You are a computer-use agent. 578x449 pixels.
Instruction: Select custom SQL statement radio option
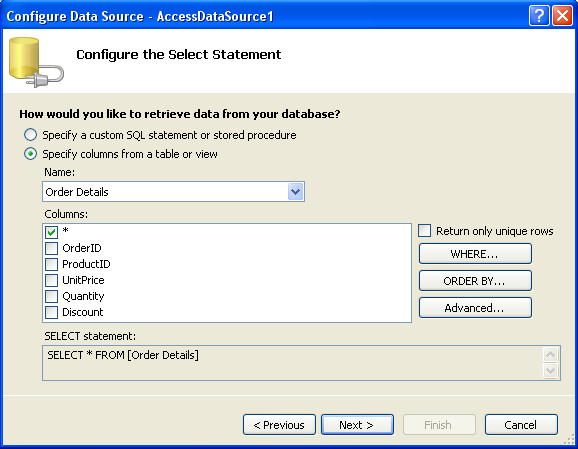30,135
